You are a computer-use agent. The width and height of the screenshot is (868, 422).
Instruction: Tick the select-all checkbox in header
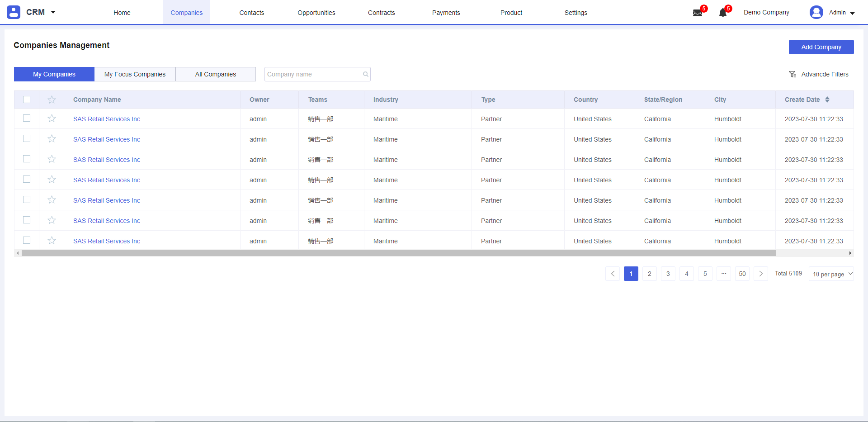click(27, 100)
